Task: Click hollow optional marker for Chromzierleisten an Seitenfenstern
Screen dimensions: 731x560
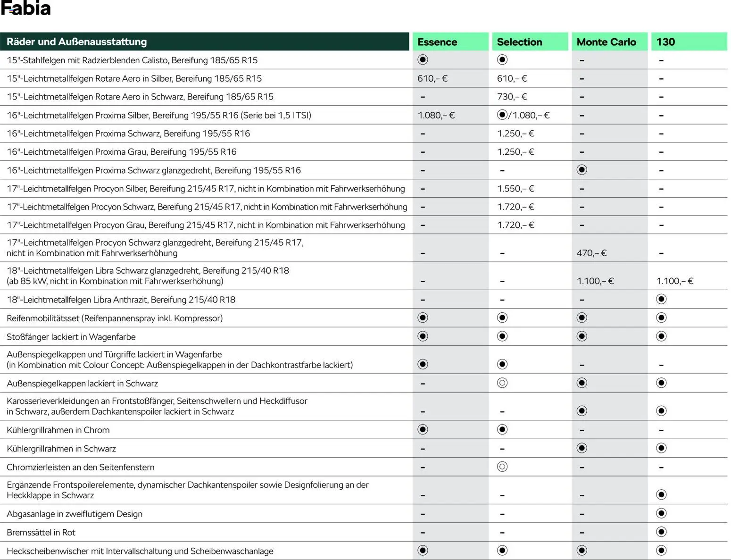Action: point(502,467)
